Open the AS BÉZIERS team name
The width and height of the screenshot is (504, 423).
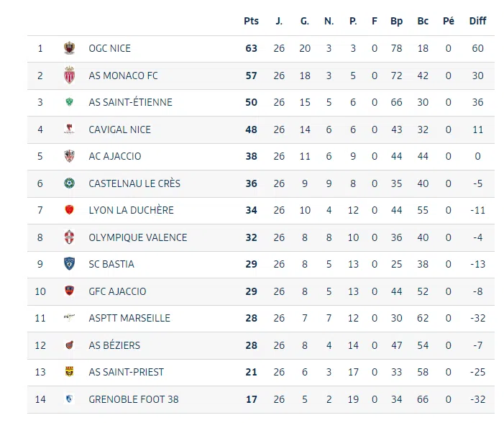(114, 345)
